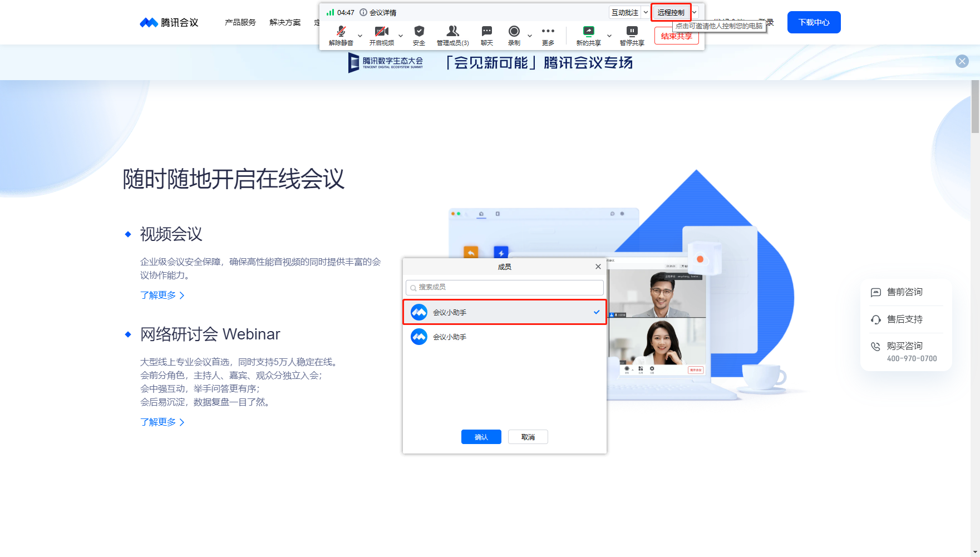
Task: Open 会议详情 meeting info
Action: coord(378,12)
